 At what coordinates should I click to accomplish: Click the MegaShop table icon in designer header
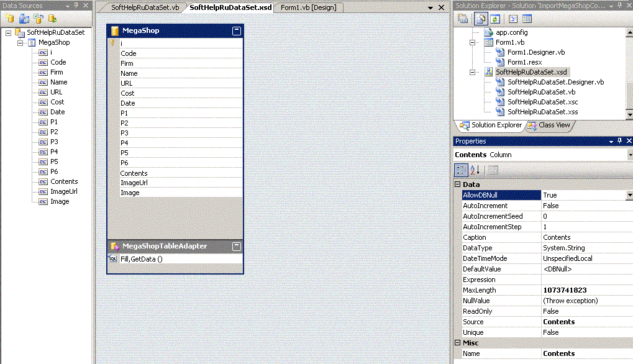click(x=115, y=30)
